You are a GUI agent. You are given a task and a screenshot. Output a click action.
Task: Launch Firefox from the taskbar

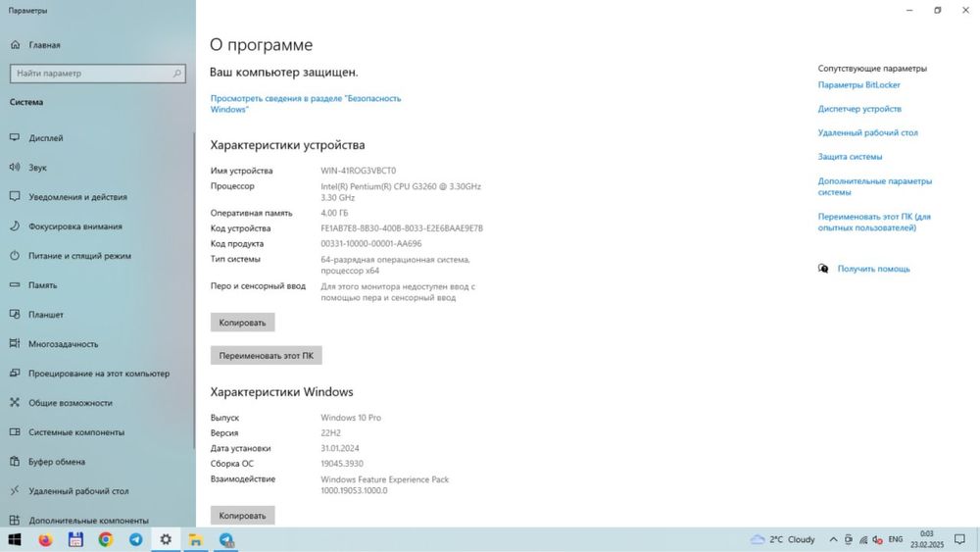(x=45, y=539)
